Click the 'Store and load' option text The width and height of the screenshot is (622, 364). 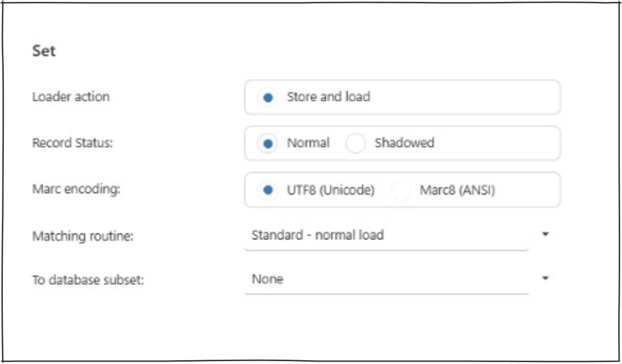pyautogui.click(x=328, y=97)
